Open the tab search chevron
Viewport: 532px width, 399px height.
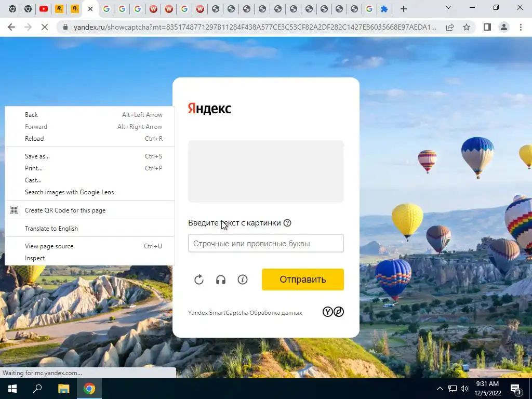448,7
